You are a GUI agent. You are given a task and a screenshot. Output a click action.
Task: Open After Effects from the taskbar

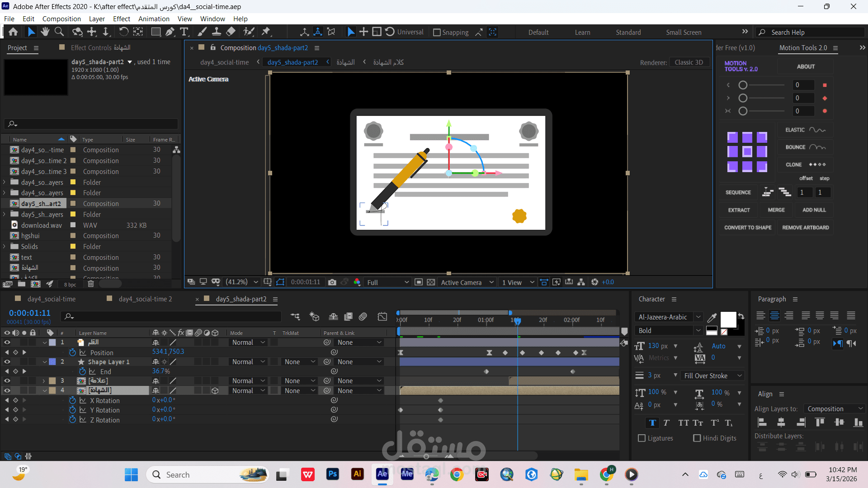pyautogui.click(x=382, y=474)
